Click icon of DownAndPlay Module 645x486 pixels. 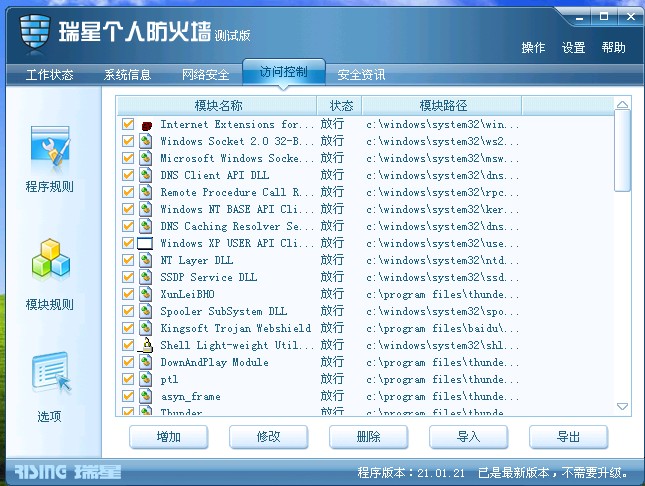pyautogui.click(x=145, y=362)
